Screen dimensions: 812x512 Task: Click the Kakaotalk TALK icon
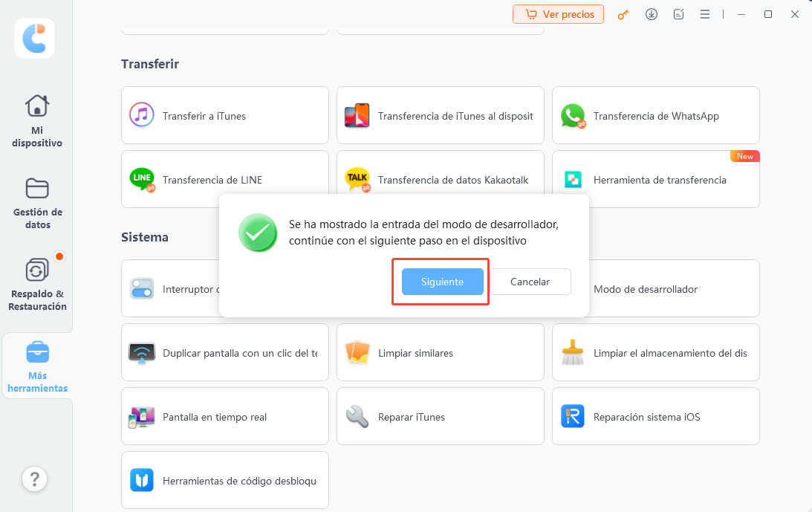[357, 179]
